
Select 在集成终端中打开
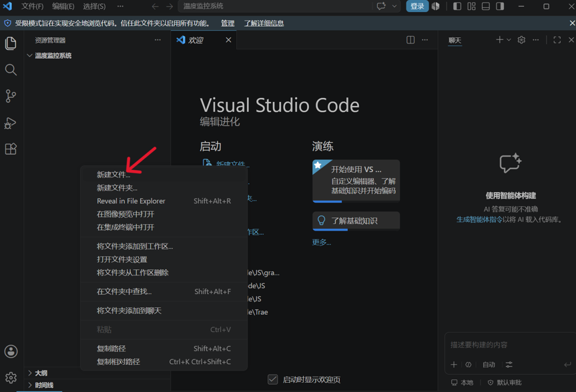pyautogui.click(x=164, y=227)
